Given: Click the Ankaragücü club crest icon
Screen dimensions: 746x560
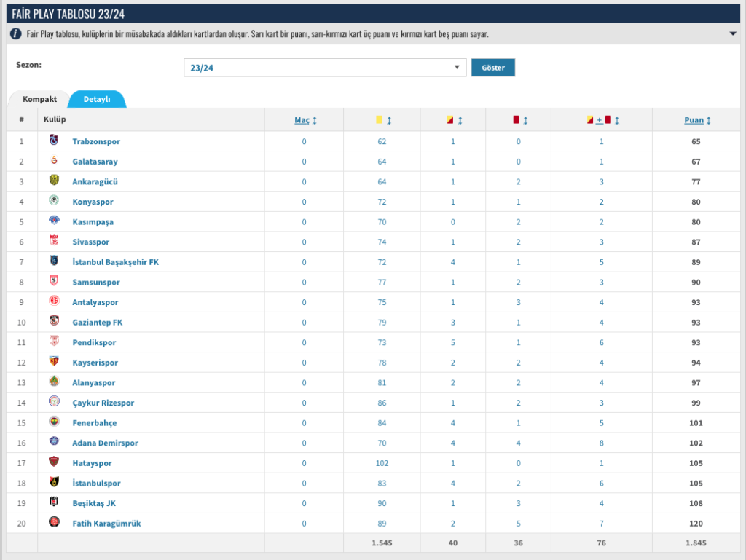Looking at the screenshot, I should (54, 180).
